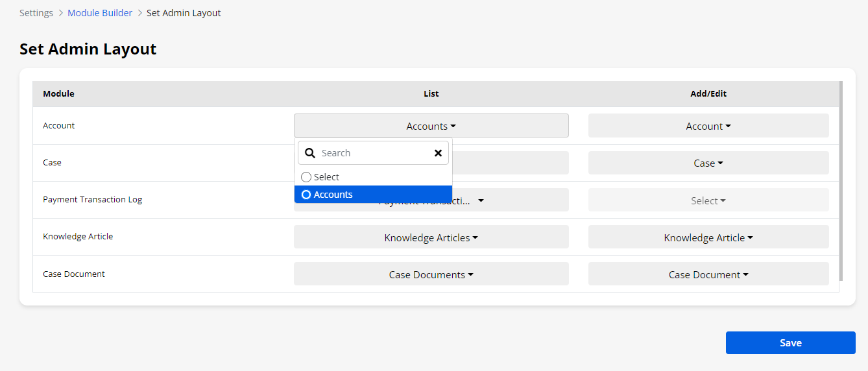868x371 pixels.
Task: Choose the highlighted Accounts radio option
Action: pos(307,195)
